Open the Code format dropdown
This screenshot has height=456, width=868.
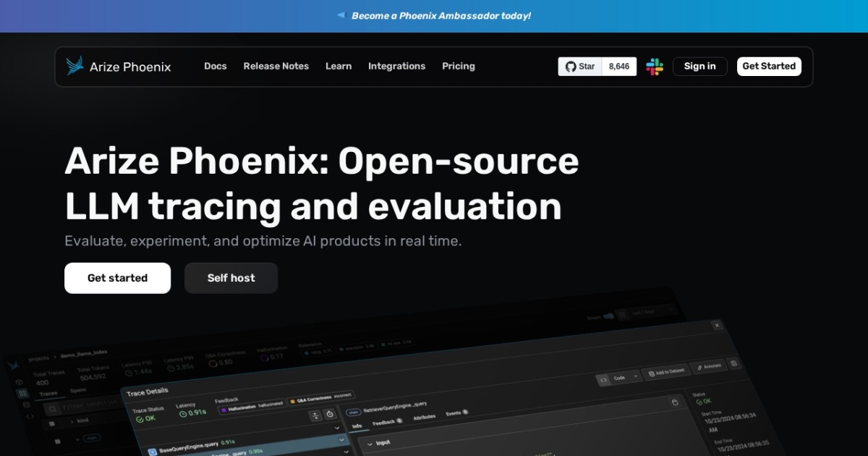[618, 377]
